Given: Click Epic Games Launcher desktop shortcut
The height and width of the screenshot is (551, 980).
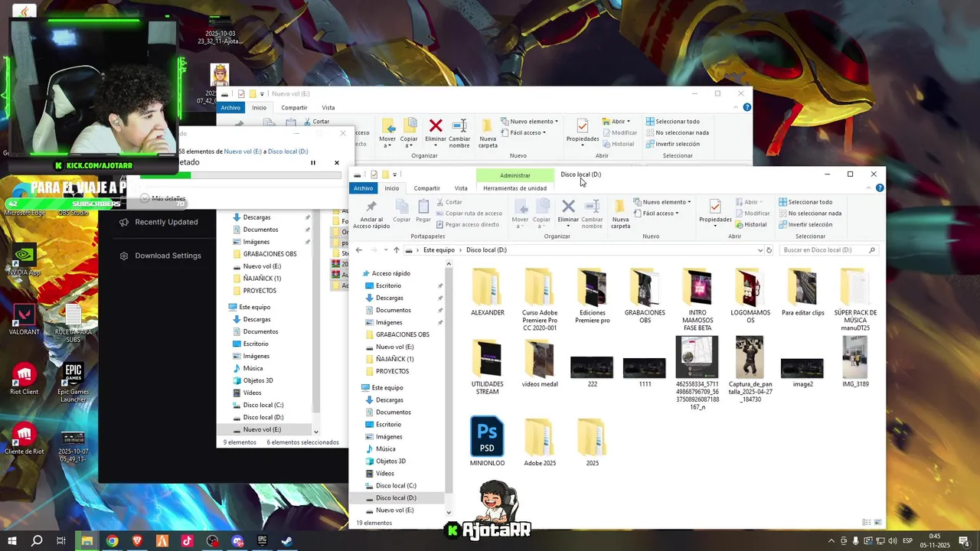Looking at the screenshot, I should 73,383.
